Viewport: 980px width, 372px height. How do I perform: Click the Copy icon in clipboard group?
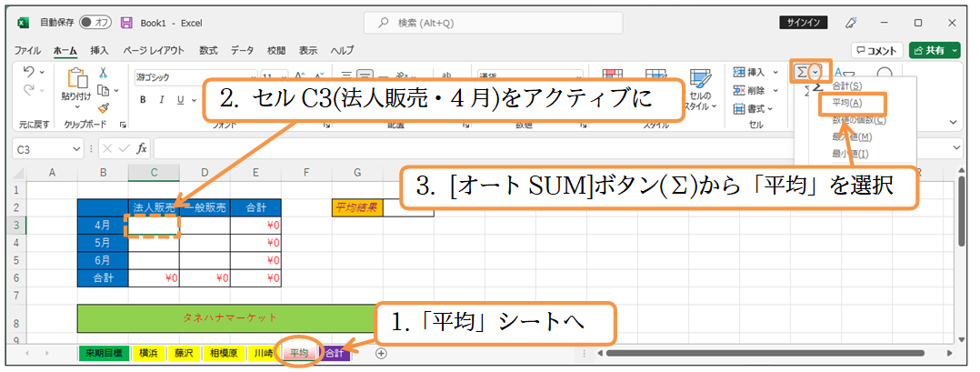click(103, 90)
